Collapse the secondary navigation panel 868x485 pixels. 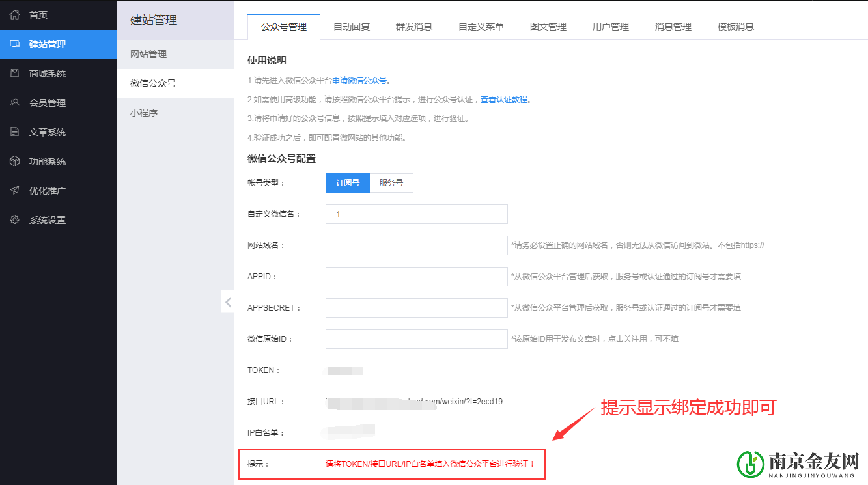228,301
